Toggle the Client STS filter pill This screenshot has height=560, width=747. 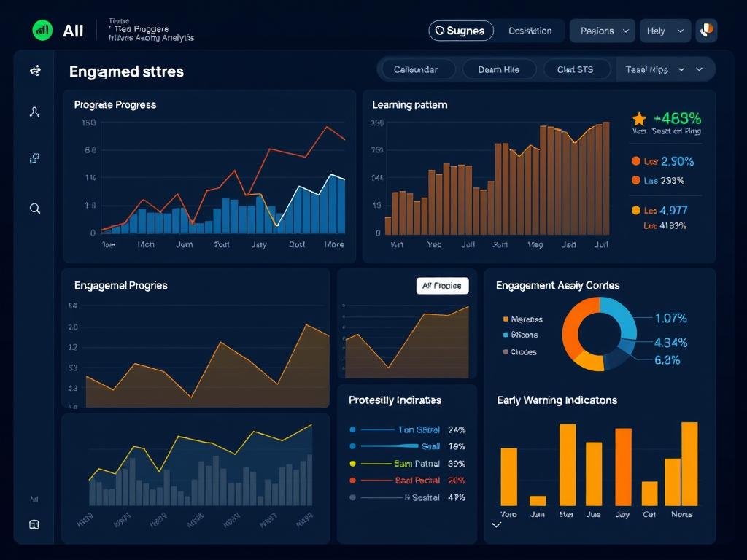click(576, 69)
